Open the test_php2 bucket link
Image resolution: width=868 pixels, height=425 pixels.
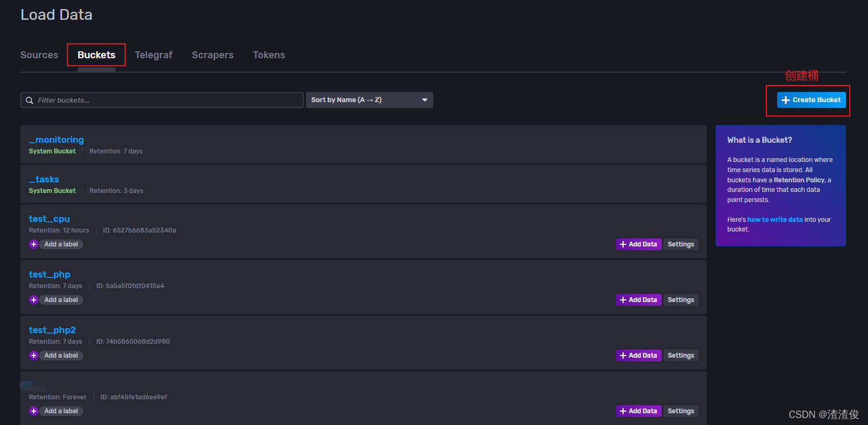click(x=52, y=330)
